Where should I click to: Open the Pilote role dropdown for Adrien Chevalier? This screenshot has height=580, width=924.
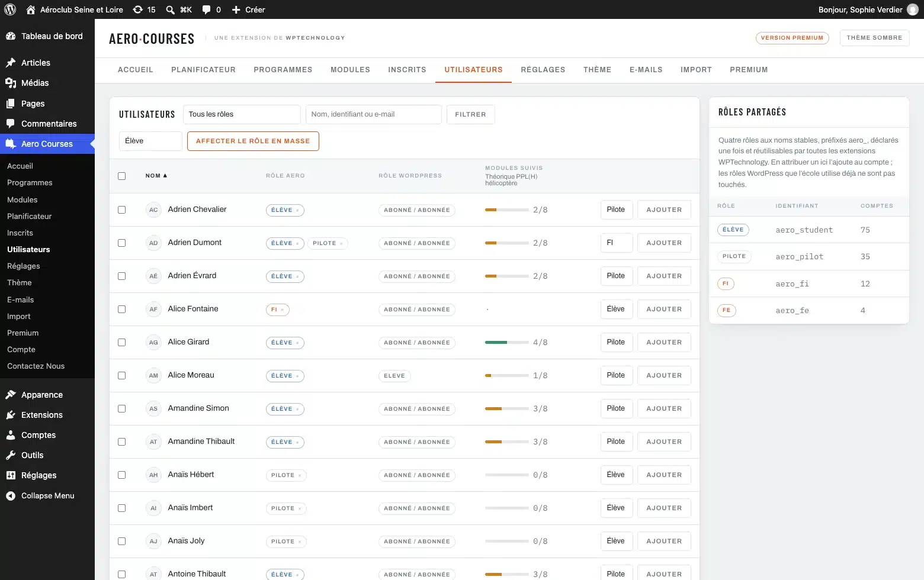click(616, 210)
